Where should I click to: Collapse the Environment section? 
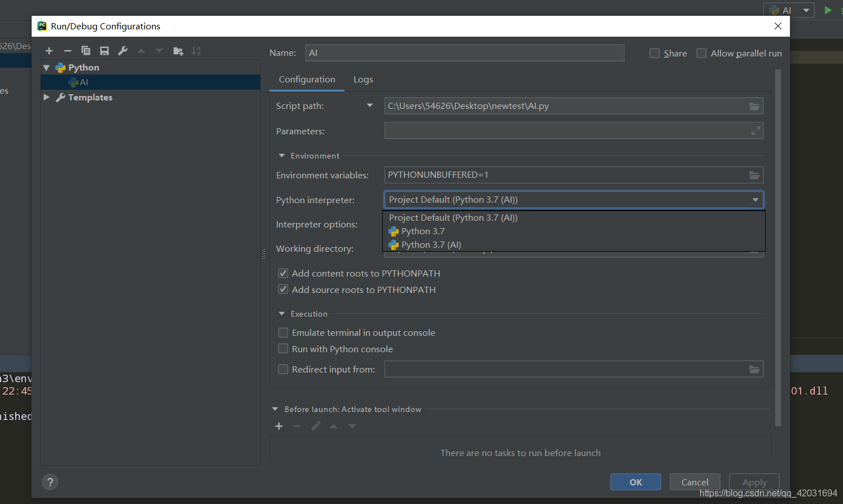click(x=282, y=156)
